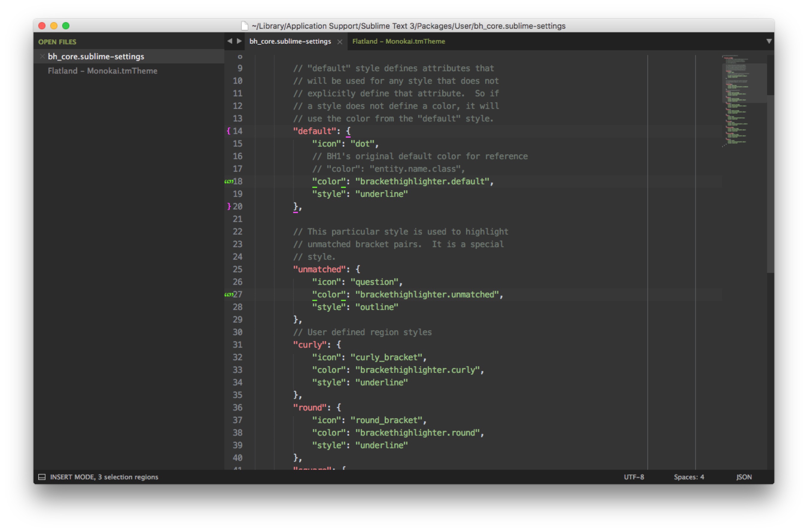Click line number 30 in the gutter
The height and width of the screenshot is (532, 808).
click(x=237, y=332)
